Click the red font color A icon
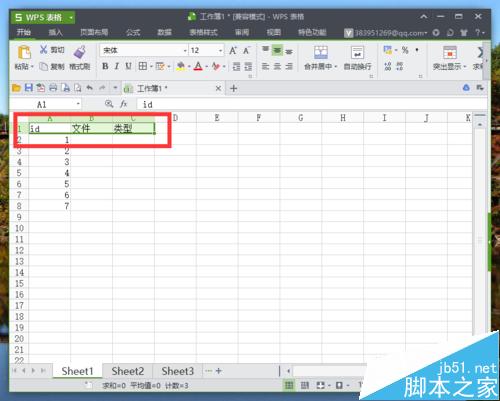The height and width of the screenshot is (401, 500). (198, 66)
